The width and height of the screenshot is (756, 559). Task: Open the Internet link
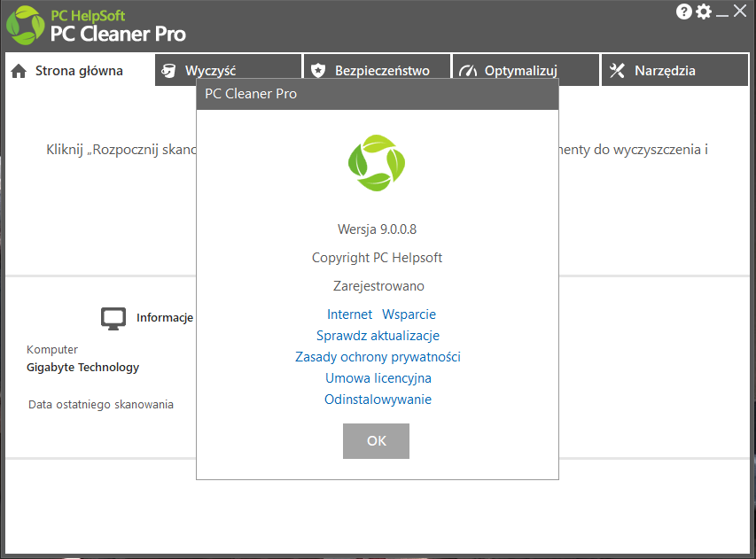coord(349,314)
